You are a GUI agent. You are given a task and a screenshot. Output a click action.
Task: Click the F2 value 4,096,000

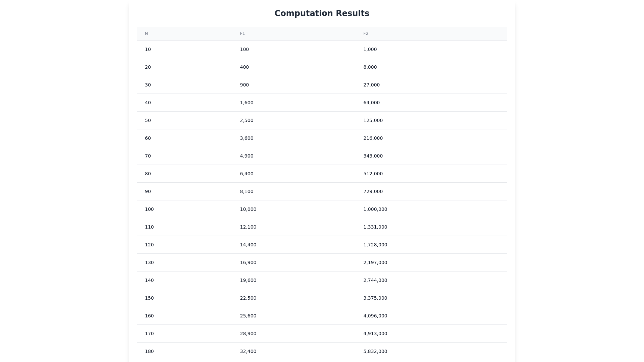coord(375,316)
